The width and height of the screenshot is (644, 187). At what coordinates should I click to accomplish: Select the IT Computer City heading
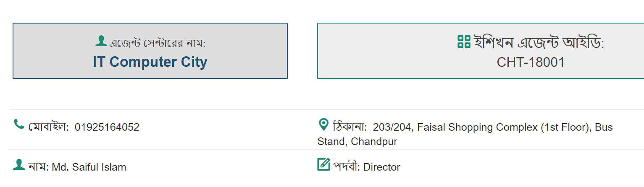(x=150, y=62)
